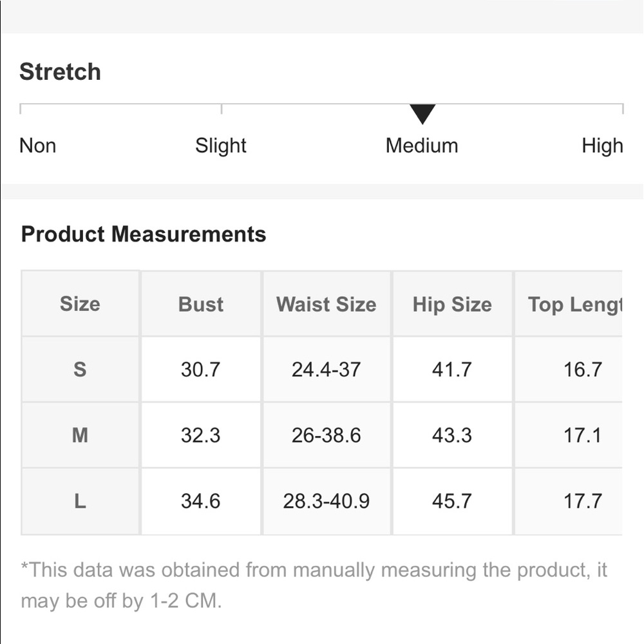Select the S size row label
This screenshot has width=644, height=644.
(80, 369)
